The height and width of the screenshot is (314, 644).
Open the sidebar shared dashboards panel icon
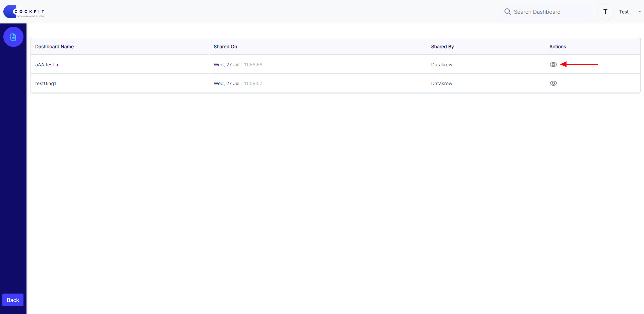[x=13, y=37]
